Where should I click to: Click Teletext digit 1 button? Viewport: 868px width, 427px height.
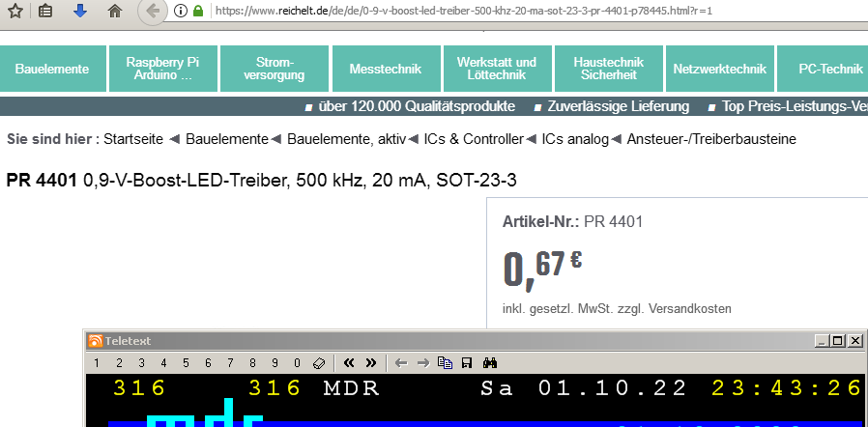click(x=97, y=363)
